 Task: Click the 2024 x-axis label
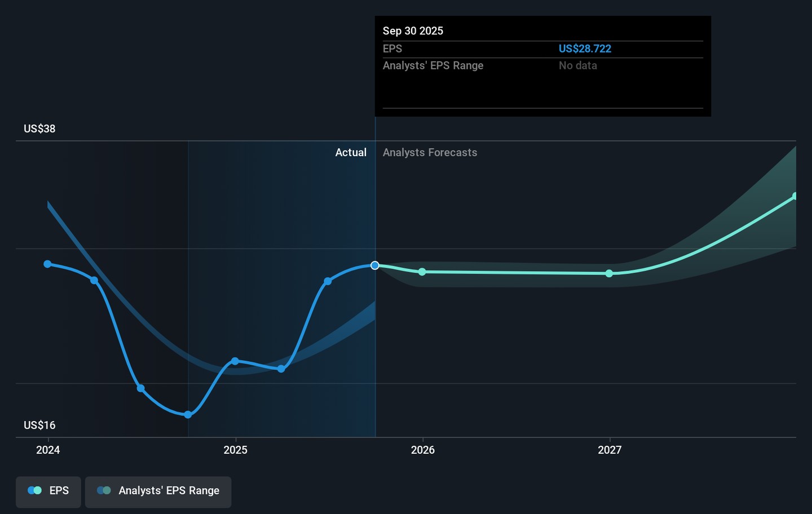[48, 450]
